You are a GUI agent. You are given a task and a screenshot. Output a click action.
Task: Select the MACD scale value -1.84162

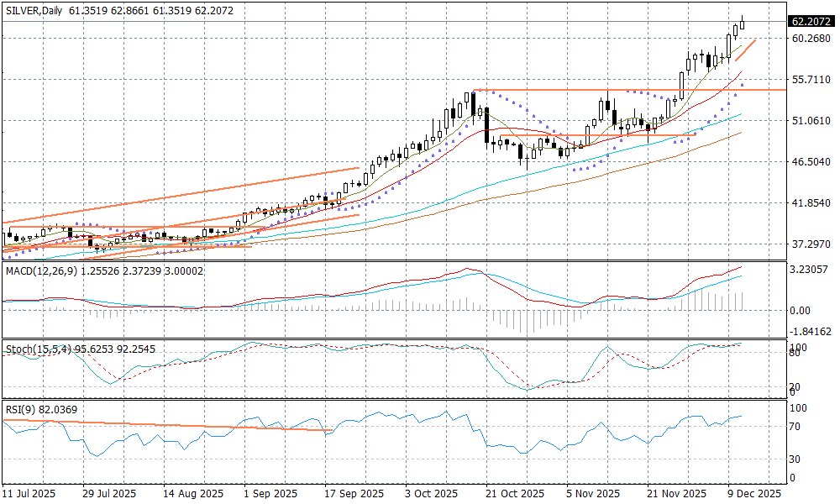point(811,332)
